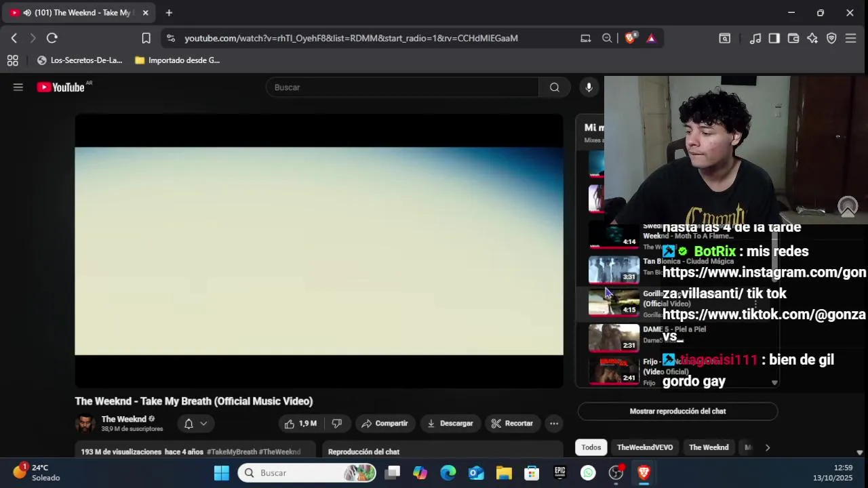The image size is (868, 488).
Task: Switch to The Weeknd - Take My tab
Action: click(x=79, y=13)
